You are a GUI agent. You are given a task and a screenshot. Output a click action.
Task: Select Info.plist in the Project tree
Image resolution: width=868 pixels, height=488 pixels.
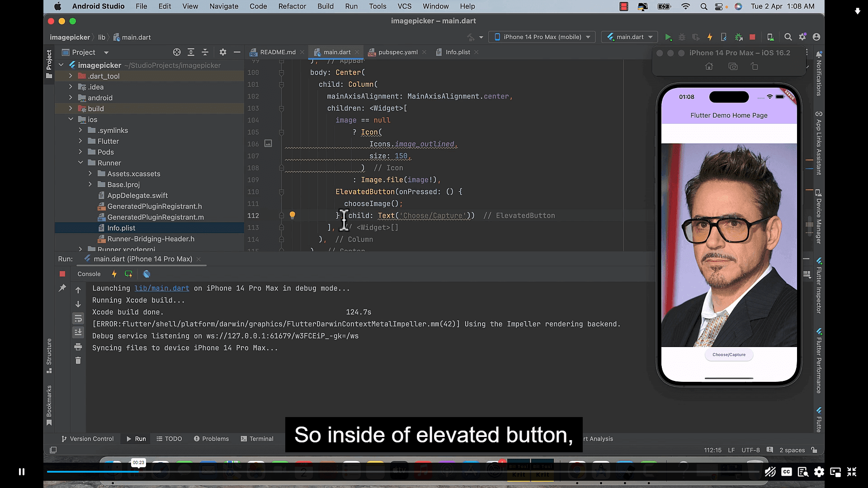coord(121,228)
